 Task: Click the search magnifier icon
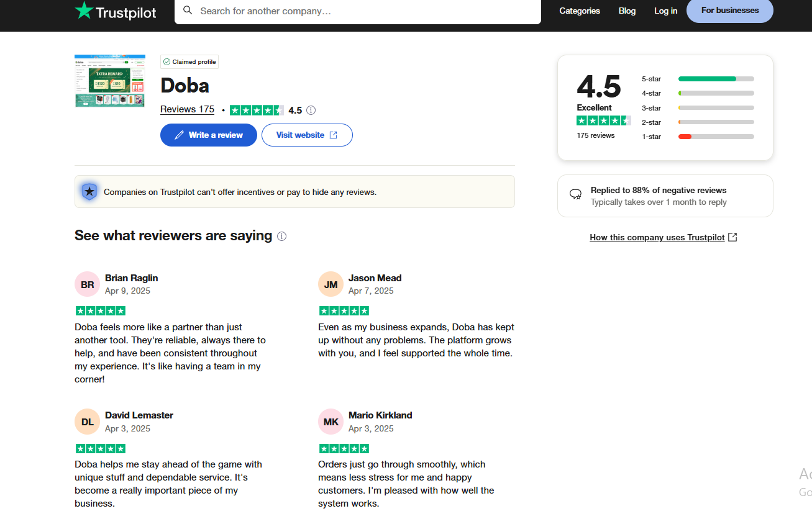[188, 11]
